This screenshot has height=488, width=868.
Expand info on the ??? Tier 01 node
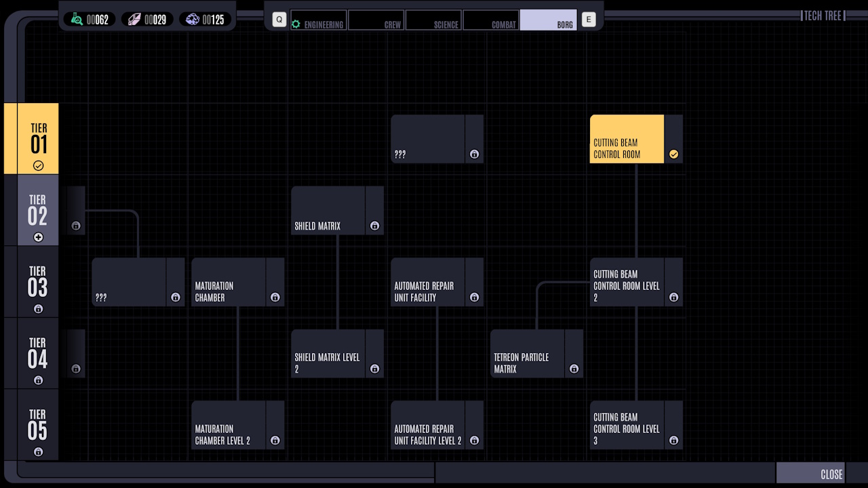tap(474, 154)
